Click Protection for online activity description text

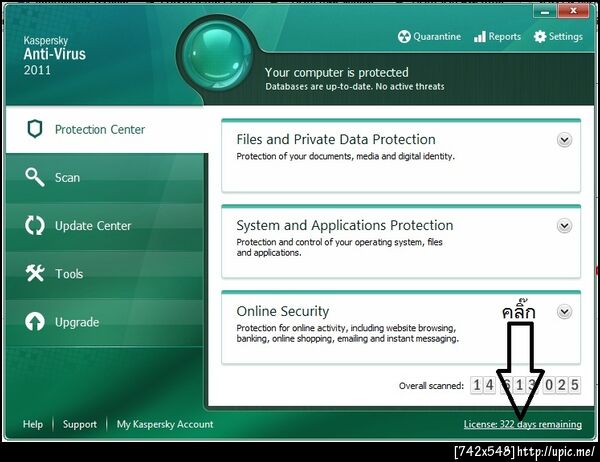pyautogui.click(x=347, y=333)
